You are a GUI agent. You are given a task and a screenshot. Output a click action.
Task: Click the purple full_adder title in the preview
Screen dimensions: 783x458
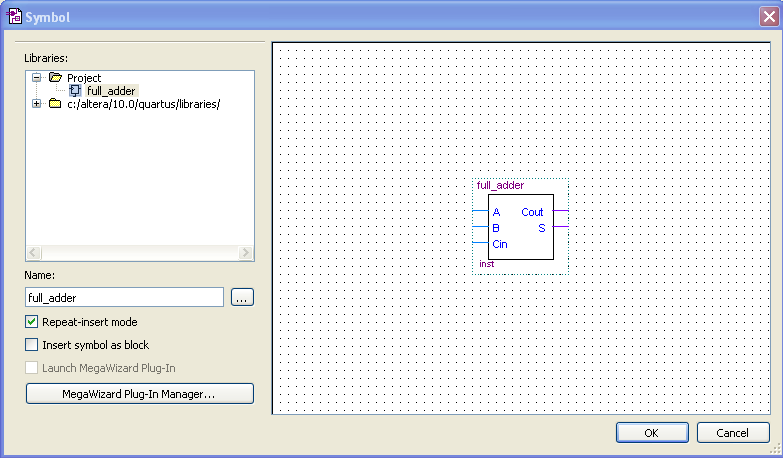(500, 185)
